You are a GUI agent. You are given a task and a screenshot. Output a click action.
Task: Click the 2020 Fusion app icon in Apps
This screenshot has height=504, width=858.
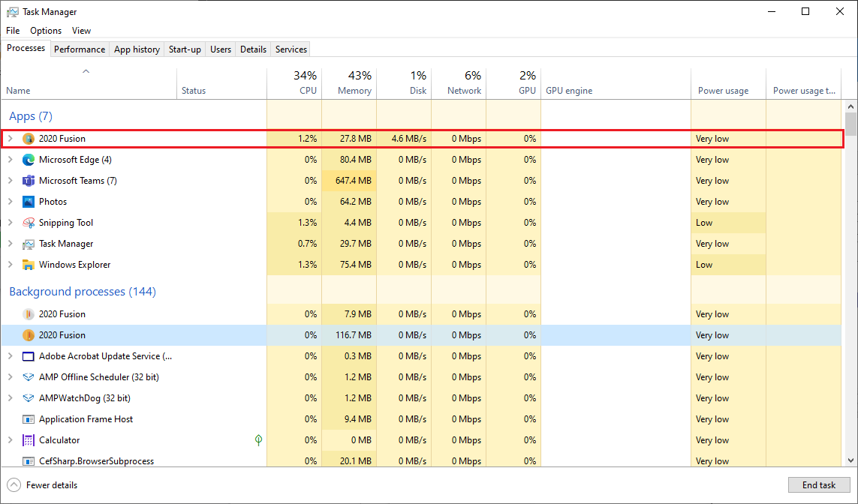click(29, 139)
